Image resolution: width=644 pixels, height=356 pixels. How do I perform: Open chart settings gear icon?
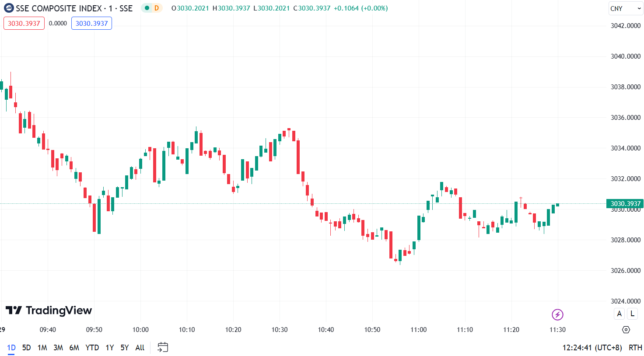click(626, 330)
